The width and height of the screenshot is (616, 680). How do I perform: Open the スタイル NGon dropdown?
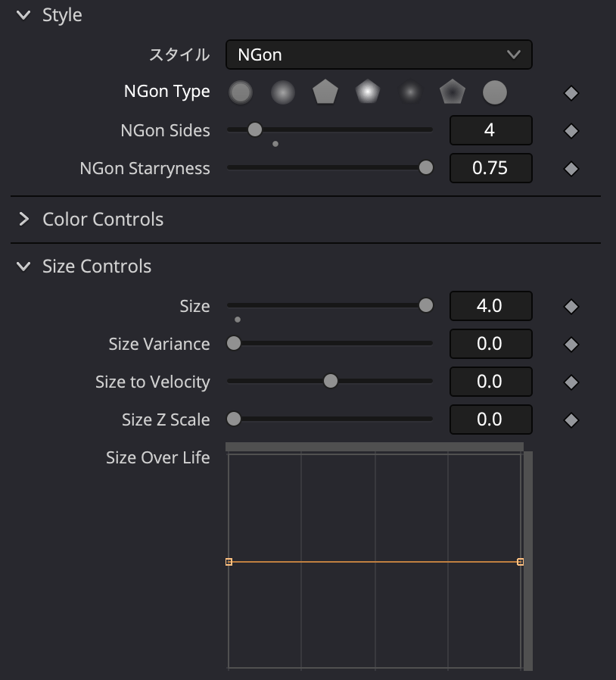tap(378, 55)
